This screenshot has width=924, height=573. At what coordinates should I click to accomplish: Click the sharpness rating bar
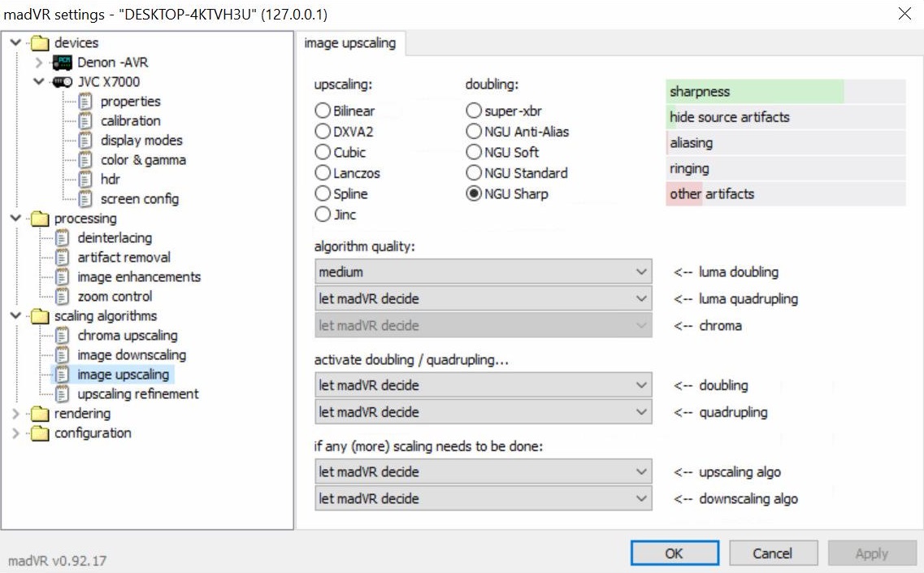tap(786, 91)
